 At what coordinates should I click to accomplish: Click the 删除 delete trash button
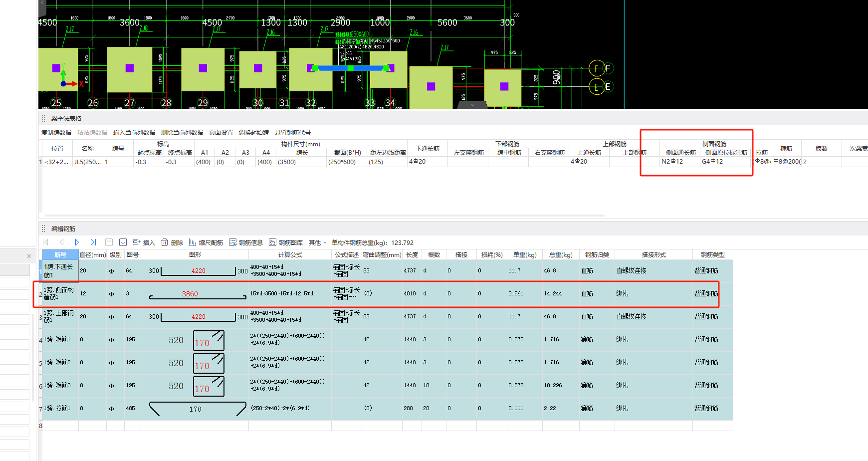172,242
